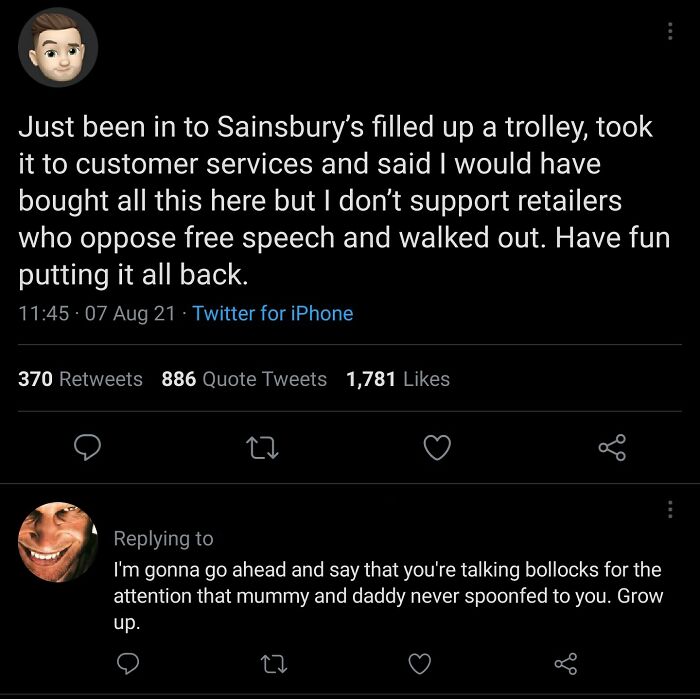The width and height of the screenshot is (700, 699).
Task: Show the 1,781 Likes list
Action: point(397,379)
